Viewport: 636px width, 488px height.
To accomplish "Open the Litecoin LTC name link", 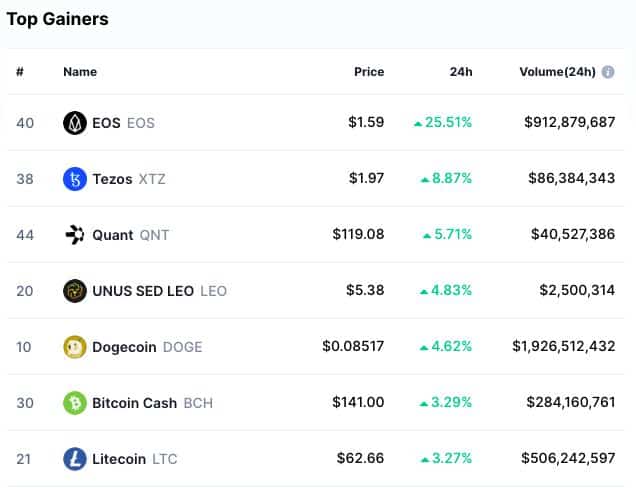I will [135, 459].
